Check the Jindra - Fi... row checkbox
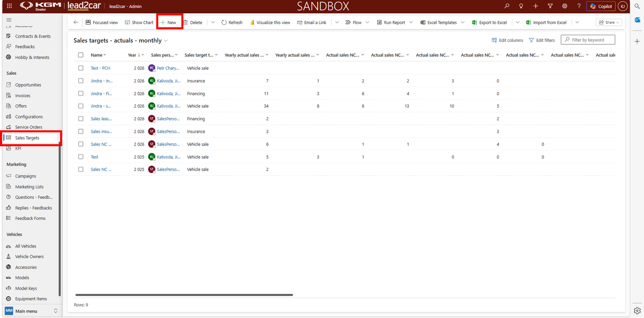The image size is (644, 318). pos(81,93)
